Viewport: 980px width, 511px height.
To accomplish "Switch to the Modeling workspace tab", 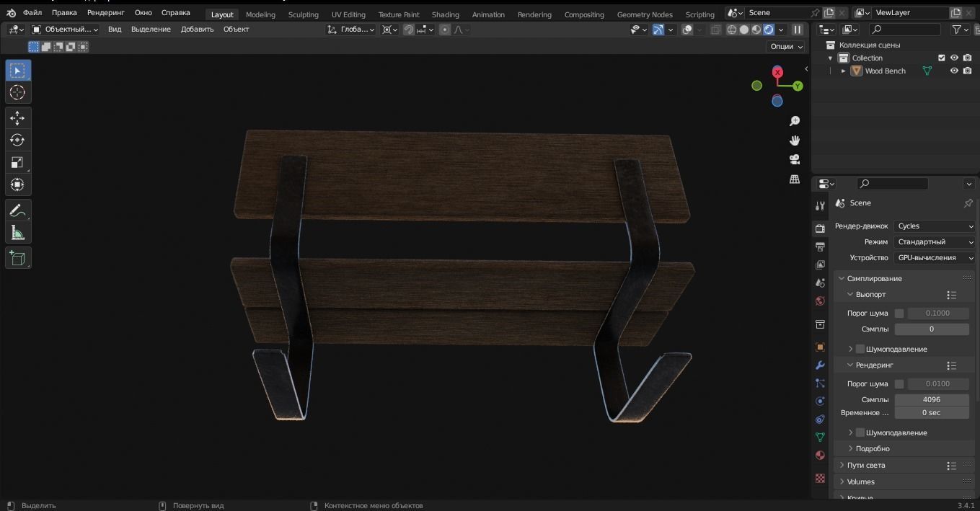I will (260, 14).
